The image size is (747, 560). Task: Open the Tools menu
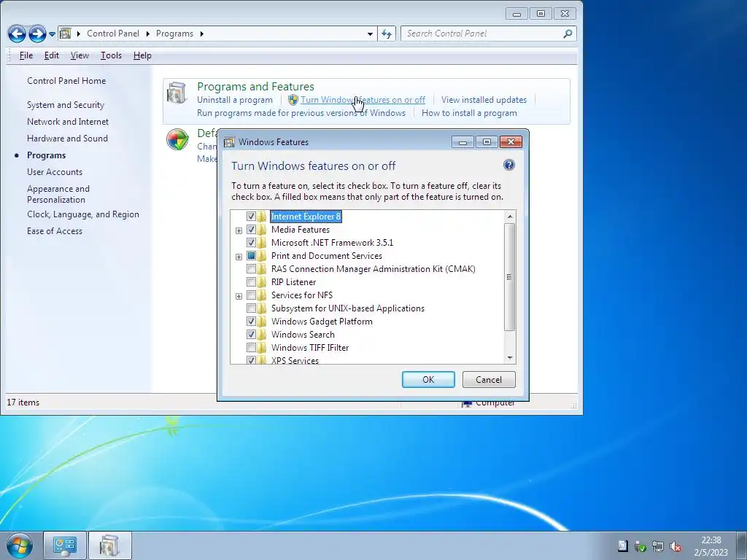click(111, 55)
